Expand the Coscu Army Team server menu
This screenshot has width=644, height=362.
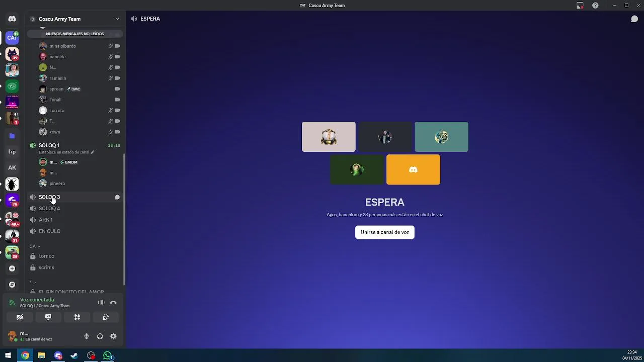pos(75,19)
